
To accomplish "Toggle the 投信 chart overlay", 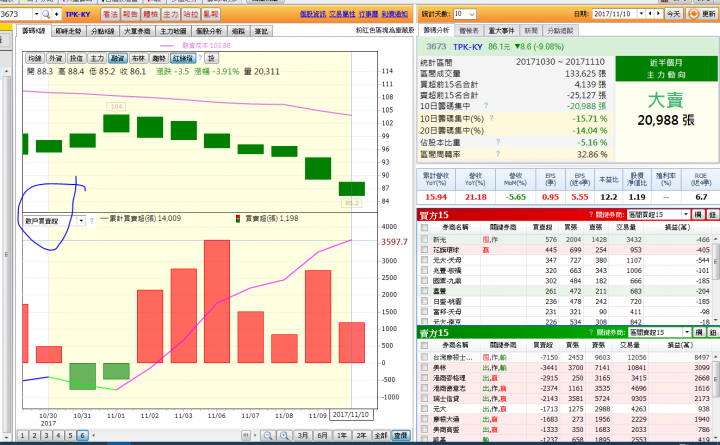I will point(76,58).
